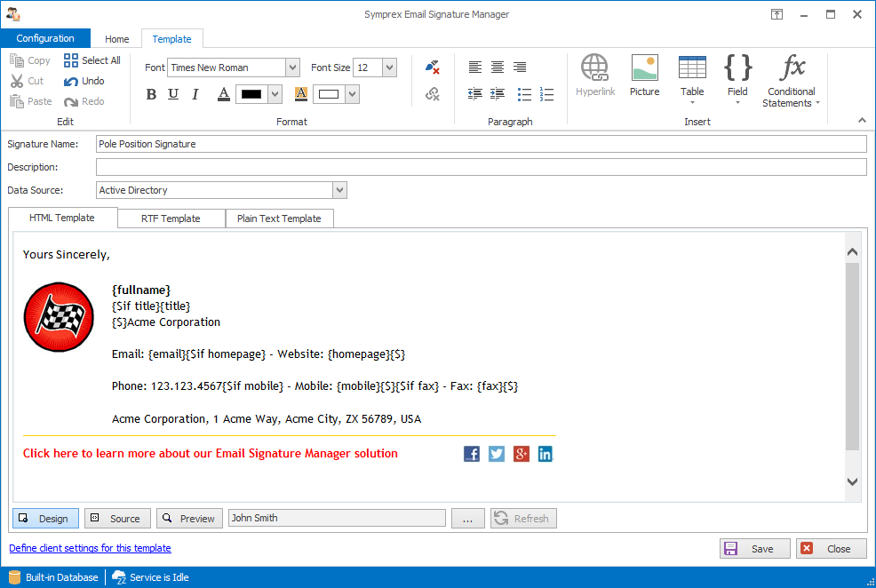Click the Twitter icon in signature
Image resolution: width=876 pixels, height=588 pixels.
click(496, 454)
